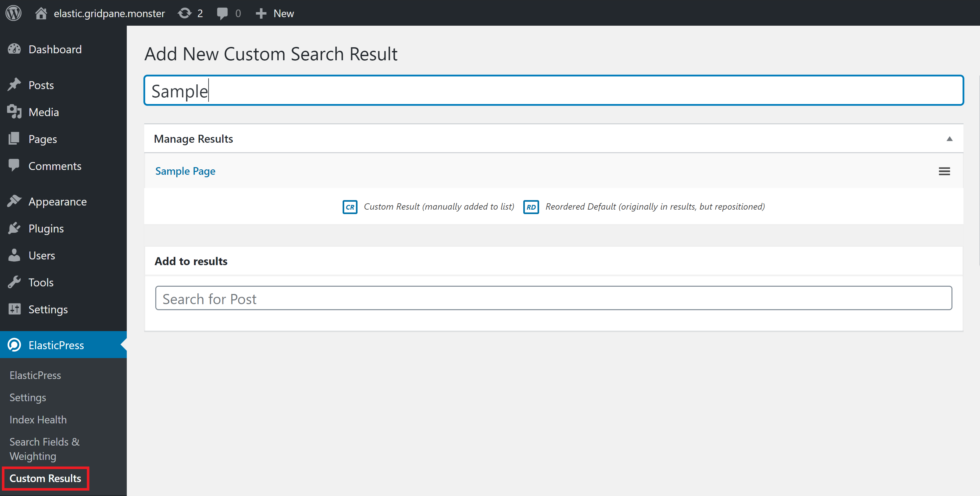
Task: Click the Appearance icon in sidebar
Action: coord(15,202)
